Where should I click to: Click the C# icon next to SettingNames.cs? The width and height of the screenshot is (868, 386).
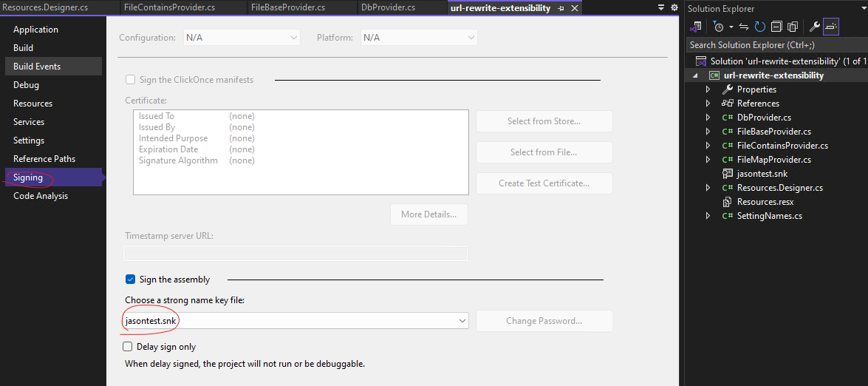728,216
